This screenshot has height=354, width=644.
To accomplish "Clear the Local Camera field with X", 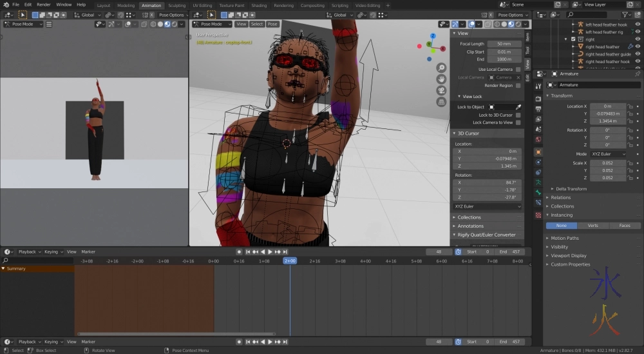I will (x=518, y=77).
